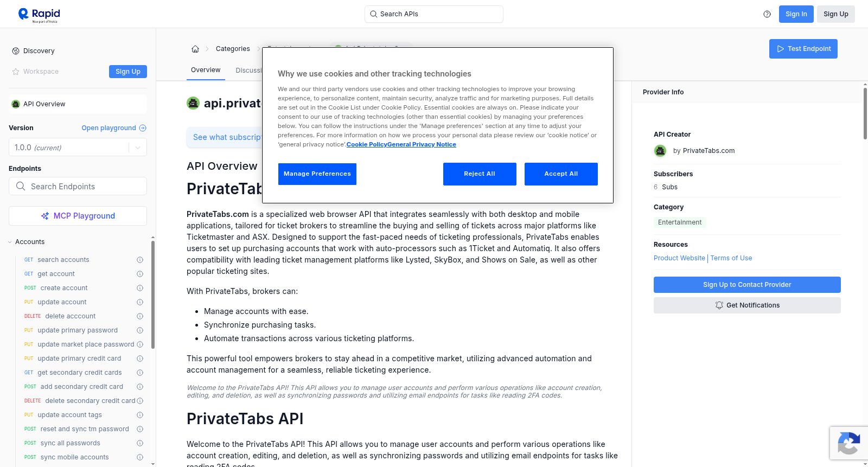This screenshot has width=868, height=467.
Task: Click the api.privatetabs logo next to title
Action: (x=193, y=103)
